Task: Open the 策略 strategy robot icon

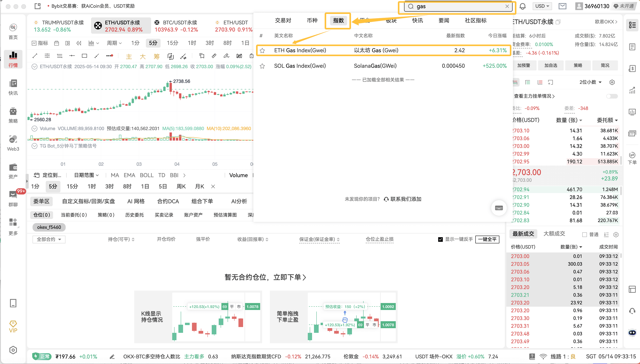Action: point(13,115)
